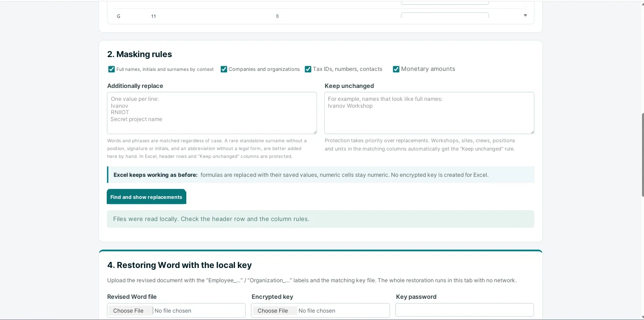Focus the Keep unchanged text area

429,113
